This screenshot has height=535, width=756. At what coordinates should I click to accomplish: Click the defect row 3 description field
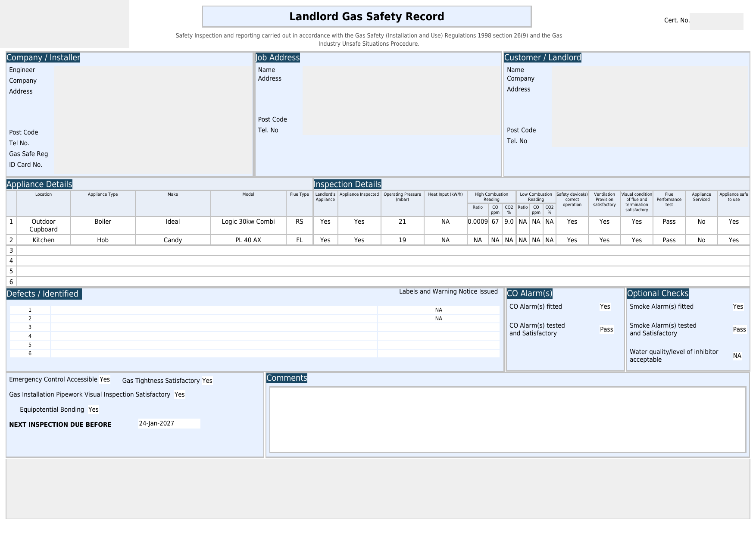[x=214, y=327]
